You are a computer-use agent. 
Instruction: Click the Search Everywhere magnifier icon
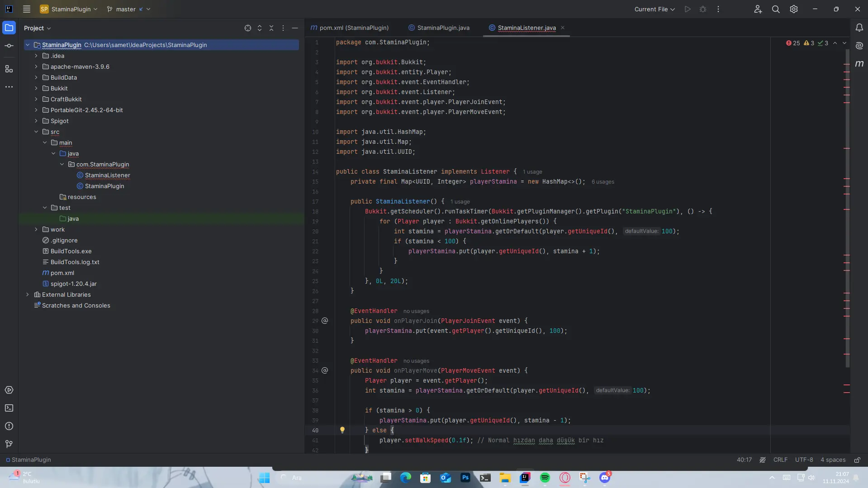776,9
